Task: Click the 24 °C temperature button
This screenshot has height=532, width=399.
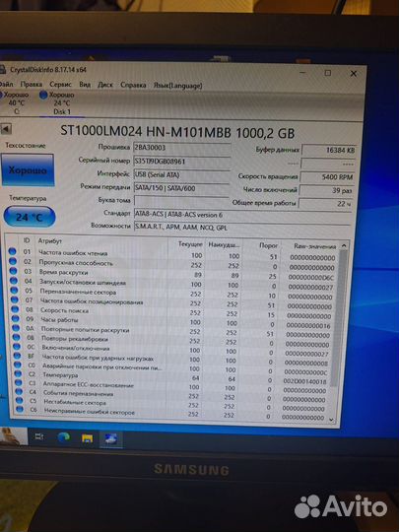Action: pyautogui.click(x=30, y=217)
